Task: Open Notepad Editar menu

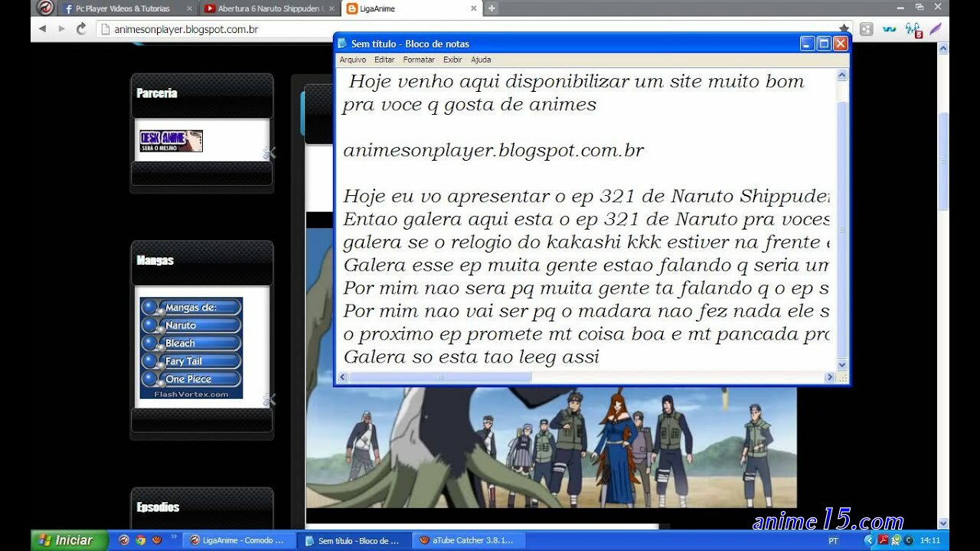Action: coord(384,60)
